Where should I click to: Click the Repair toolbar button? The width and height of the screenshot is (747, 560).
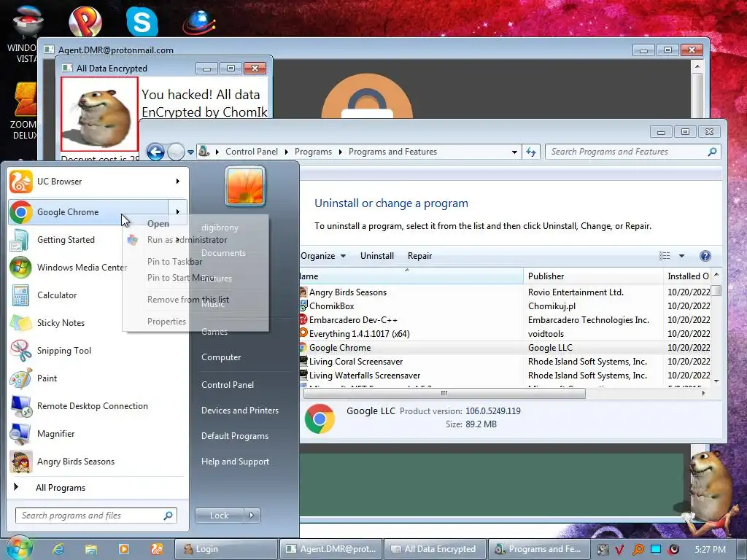[x=419, y=256]
